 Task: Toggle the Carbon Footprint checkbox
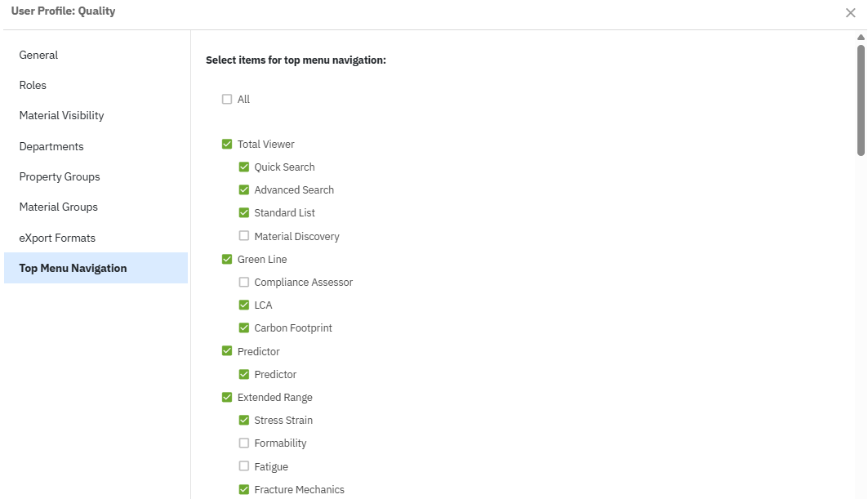(x=244, y=328)
